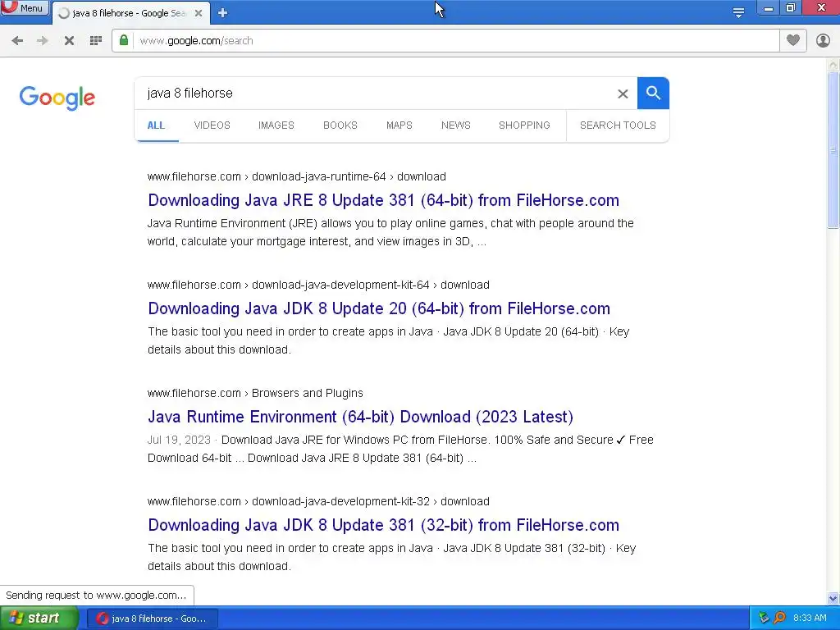Viewport: 840px width, 630px height.
Task: Switch to the NEWS tab
Action: point(456,126)
